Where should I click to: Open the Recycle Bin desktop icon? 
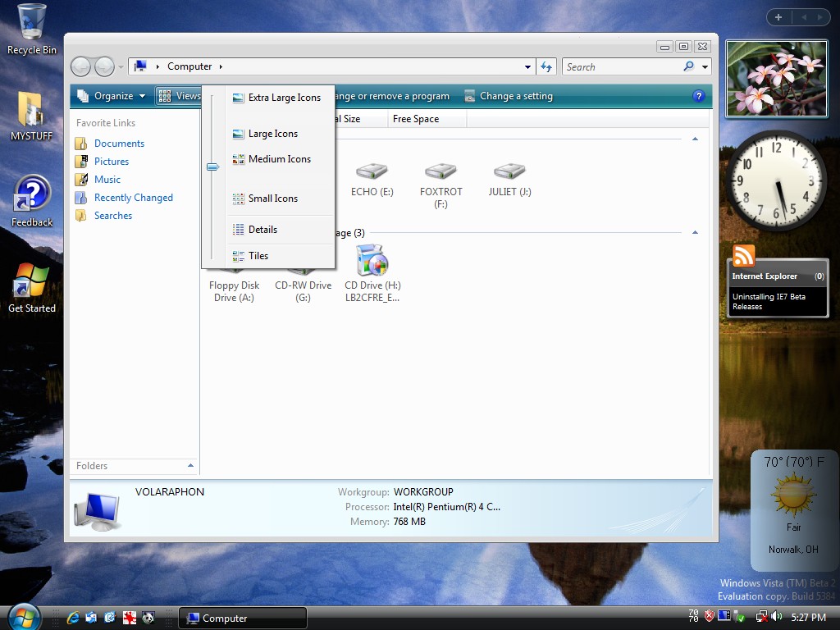31,22
